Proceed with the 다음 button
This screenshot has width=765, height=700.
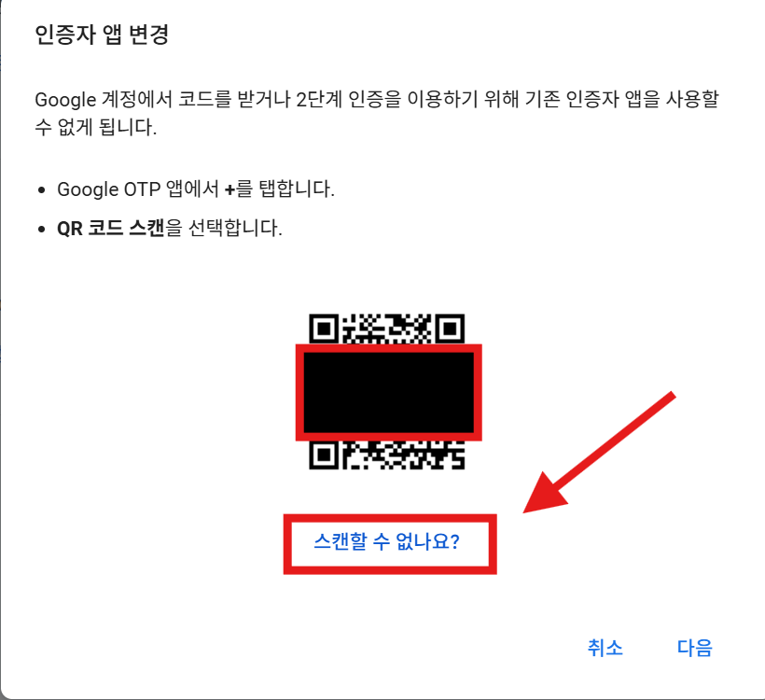coord(695,648)
